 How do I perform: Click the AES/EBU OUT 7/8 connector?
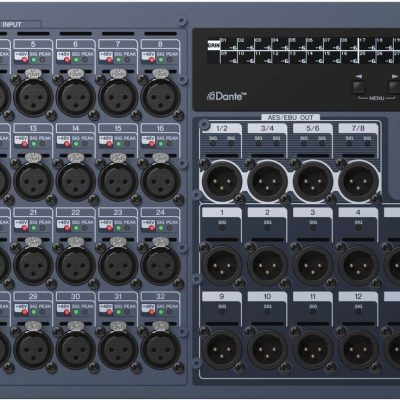point(358,181)
